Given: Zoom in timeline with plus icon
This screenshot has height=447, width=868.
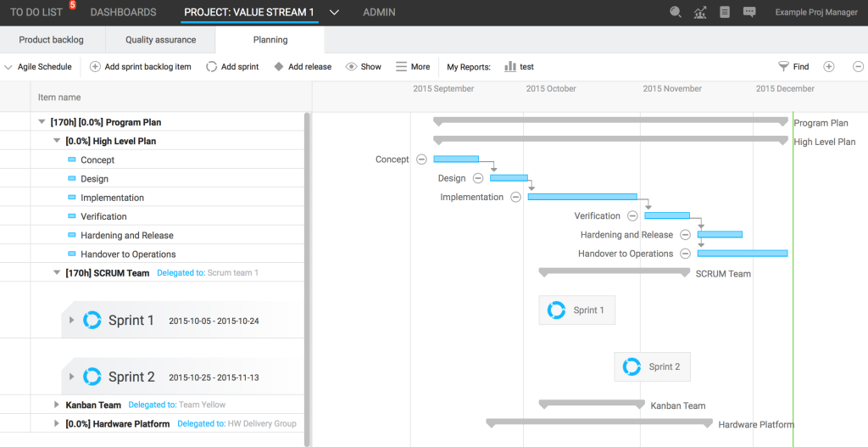Looking at the screenshot, I should coord(829,67).
